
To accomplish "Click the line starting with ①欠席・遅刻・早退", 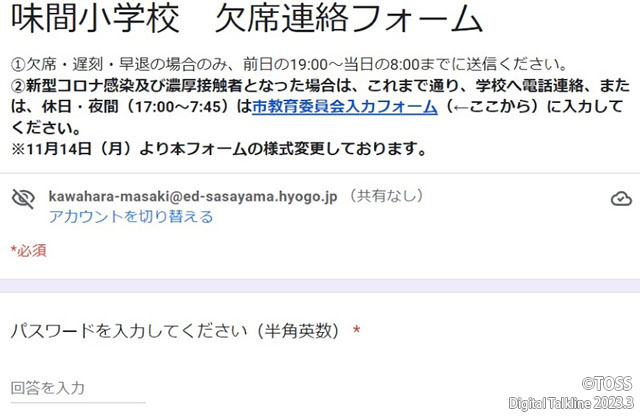I will coord(289,64).
